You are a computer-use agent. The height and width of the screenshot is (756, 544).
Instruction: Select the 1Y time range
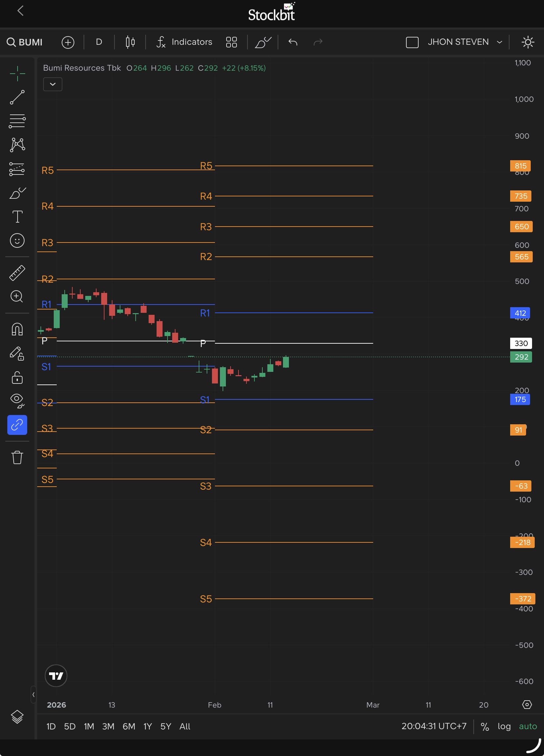point(147,726)
